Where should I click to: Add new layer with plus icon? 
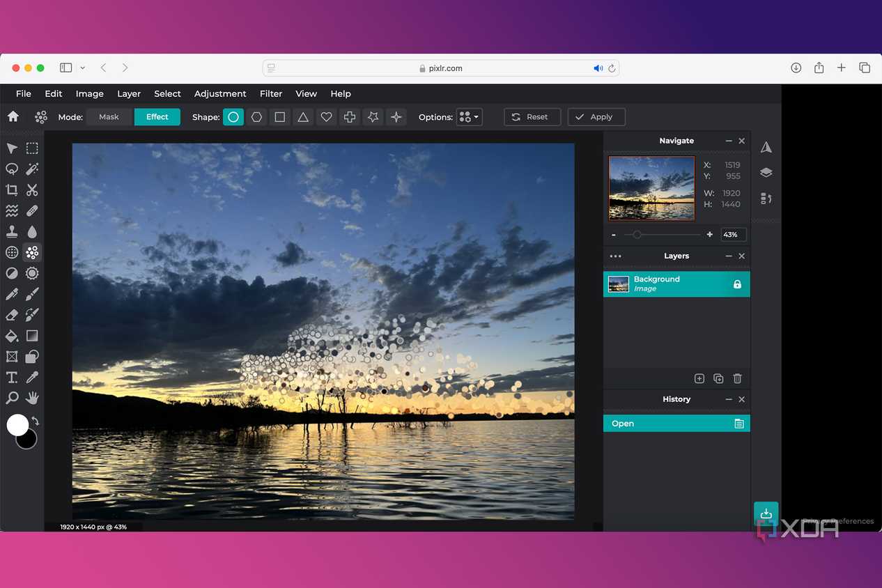(699, 378)
